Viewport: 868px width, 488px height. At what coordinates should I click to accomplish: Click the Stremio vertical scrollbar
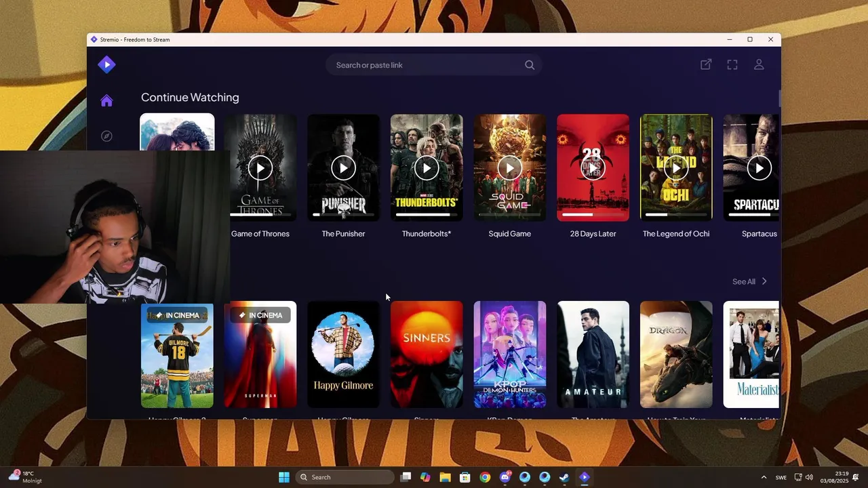coord(779,98)
